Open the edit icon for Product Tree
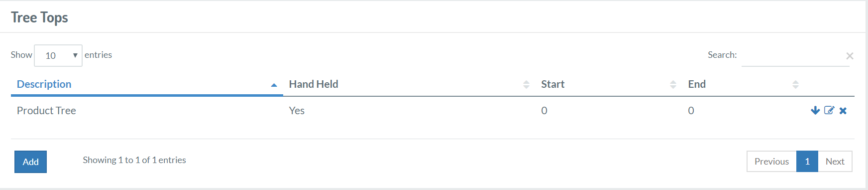This screenshot has height=190, width=868. click(829, 111)
